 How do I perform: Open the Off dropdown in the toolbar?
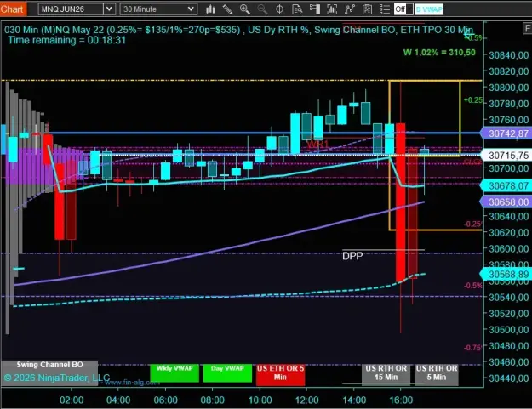(x=403, y=9)
